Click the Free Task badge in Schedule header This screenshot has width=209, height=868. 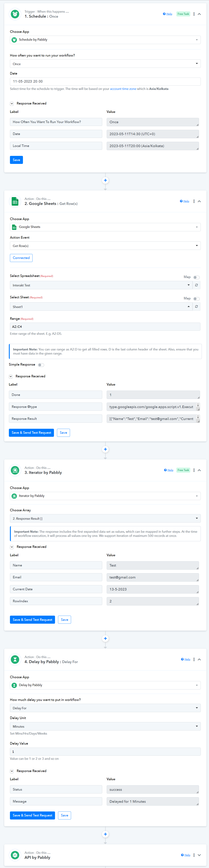[x=183, y=14]
